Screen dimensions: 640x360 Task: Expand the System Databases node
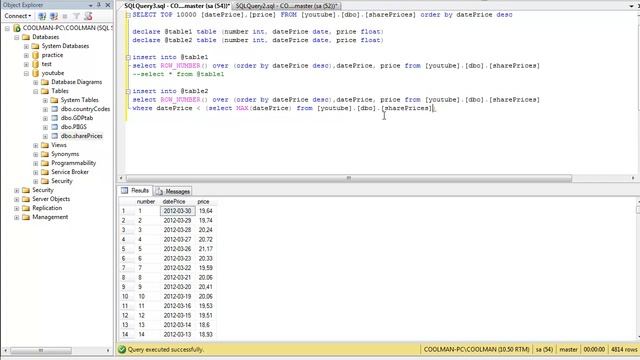click(26, 46)
